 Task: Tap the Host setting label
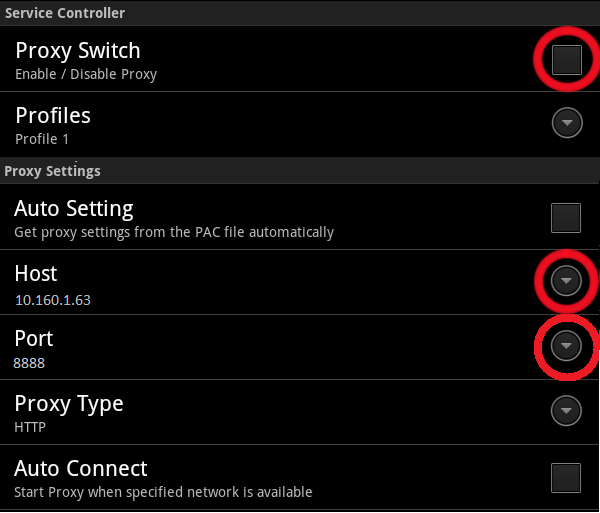tap(36, 273)
